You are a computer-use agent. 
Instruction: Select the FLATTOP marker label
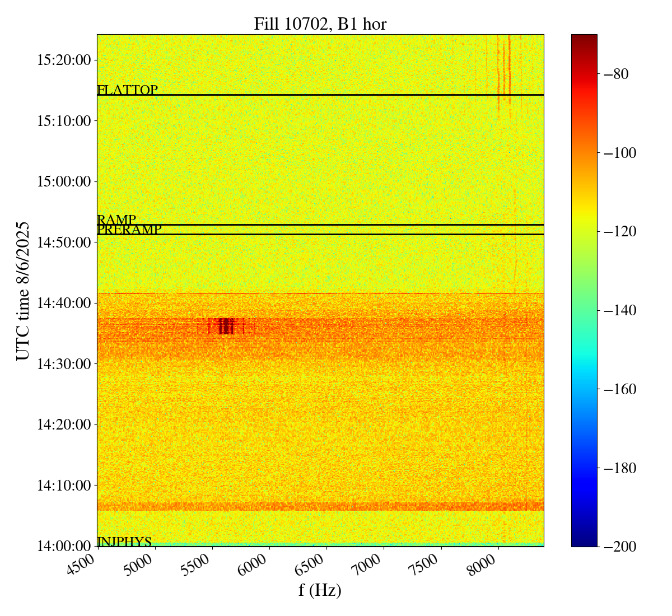[127, 90]
